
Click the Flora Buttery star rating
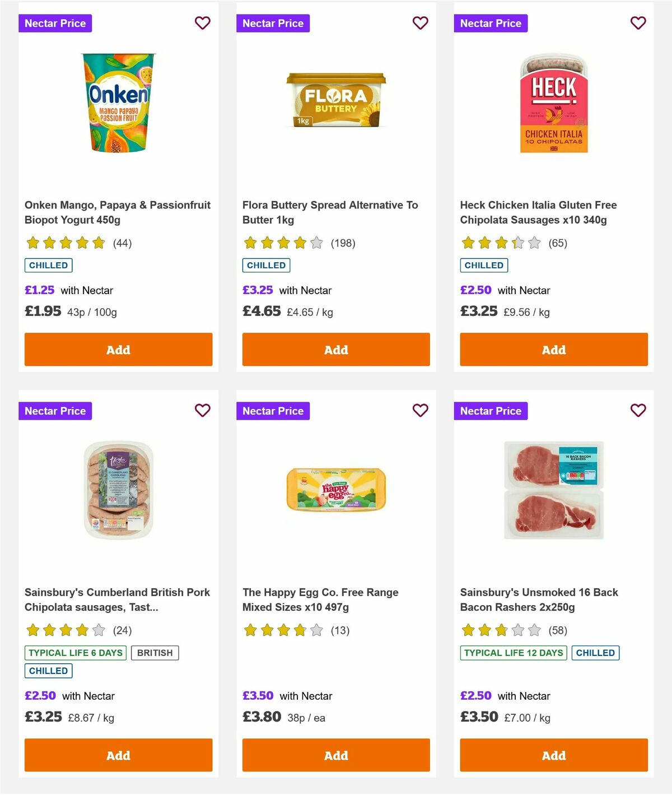(283, 243)
